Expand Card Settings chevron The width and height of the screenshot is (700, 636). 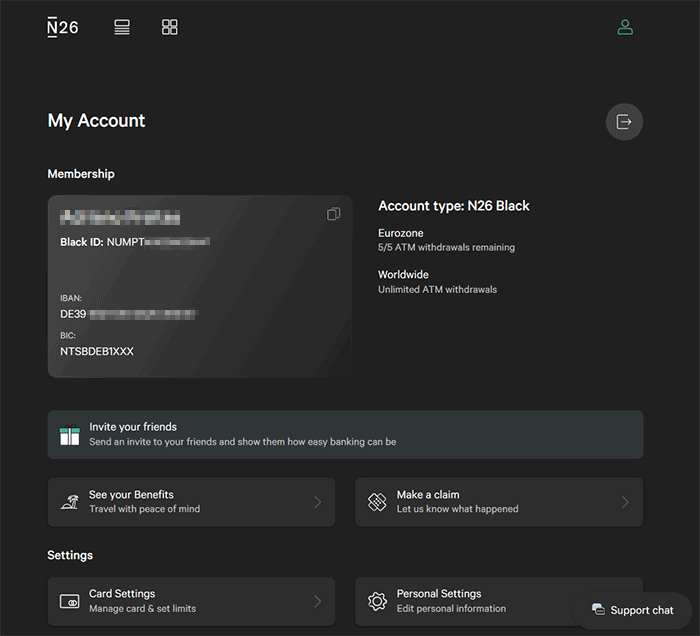(317, 601)
